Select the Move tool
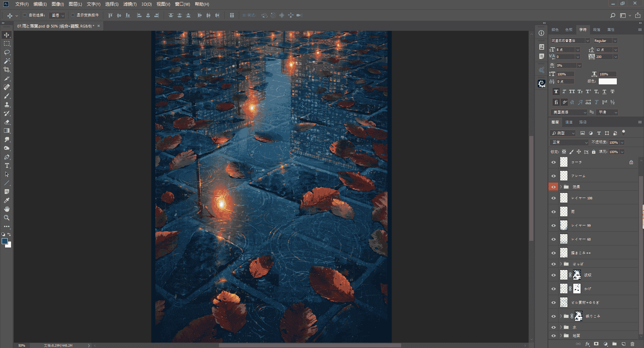This screenshot has height=348, width=644. point(7,35)
